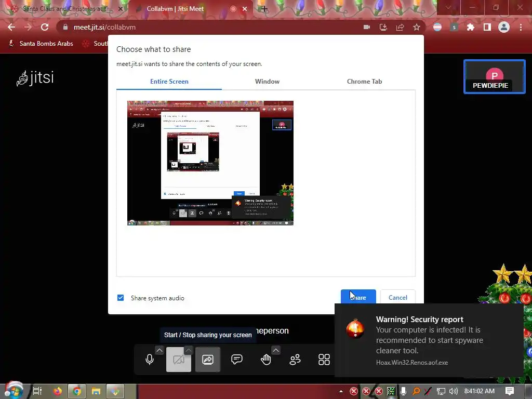Uncheck Share system audio checkbox
532x399 pixels.
click(x=121, y=298)
